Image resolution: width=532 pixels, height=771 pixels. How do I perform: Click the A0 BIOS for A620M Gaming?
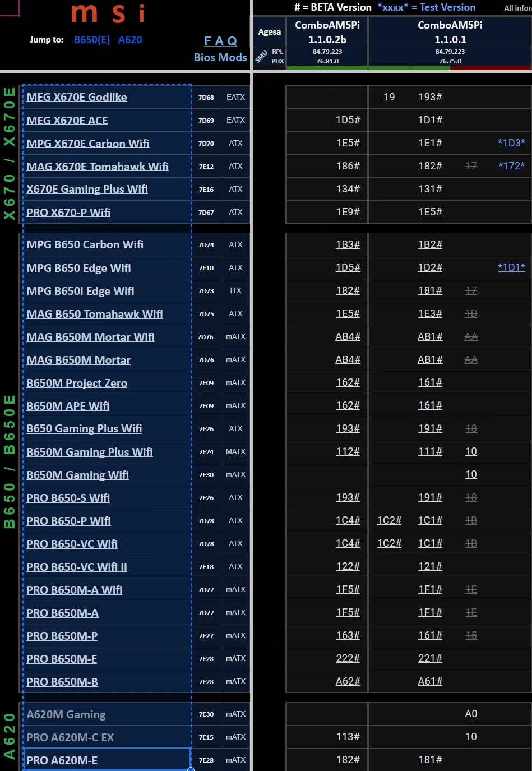point(471,714)
